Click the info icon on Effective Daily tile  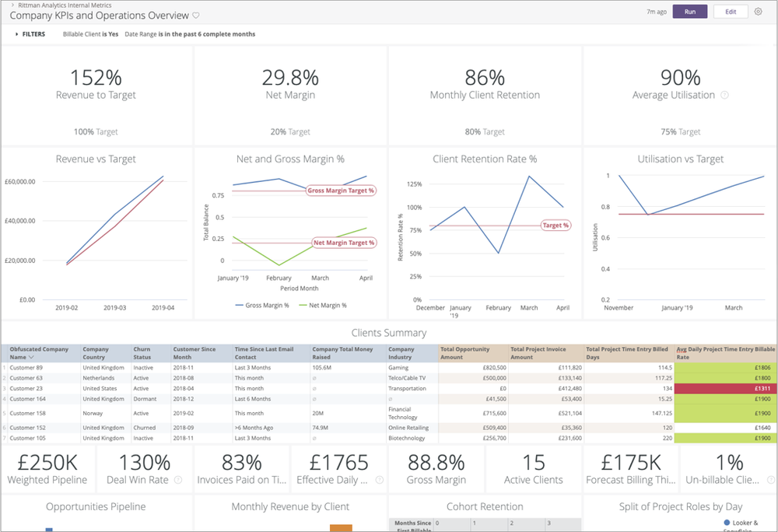(379, 480)
